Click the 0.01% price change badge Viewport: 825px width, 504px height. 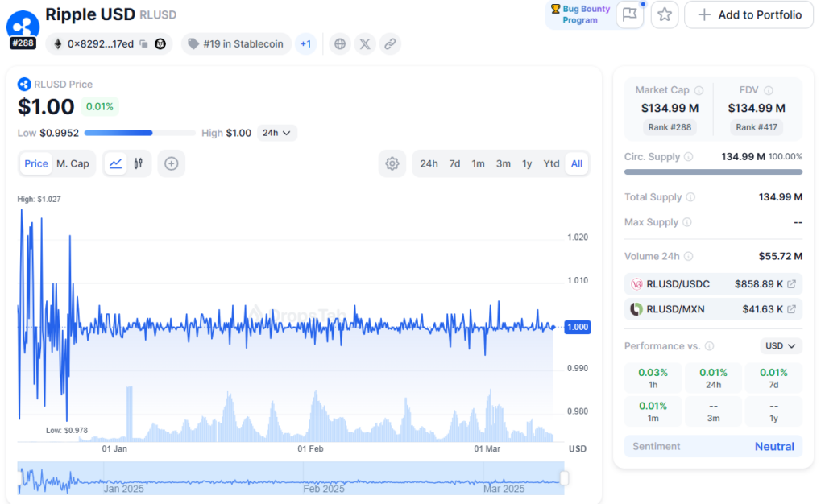pyautogui.click(x=99, y=107)
